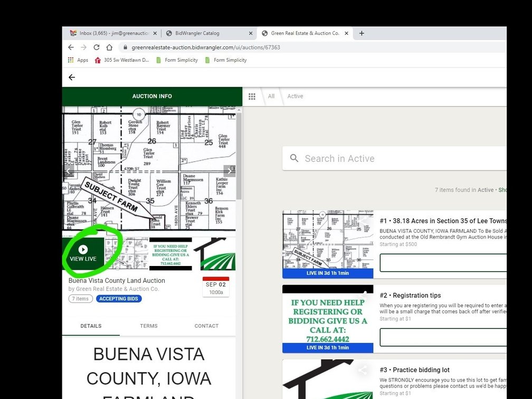
Task: Open the Terms tab
Action: (149, 326)
